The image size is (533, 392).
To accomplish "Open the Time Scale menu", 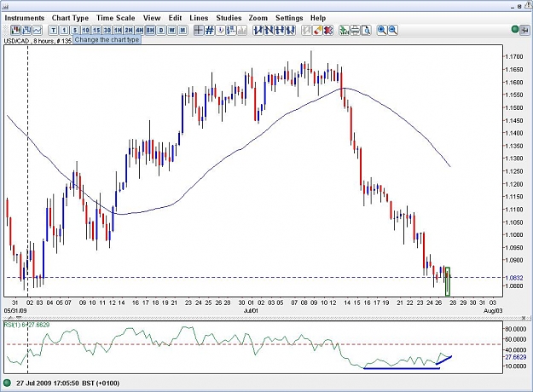I will 116,18.
